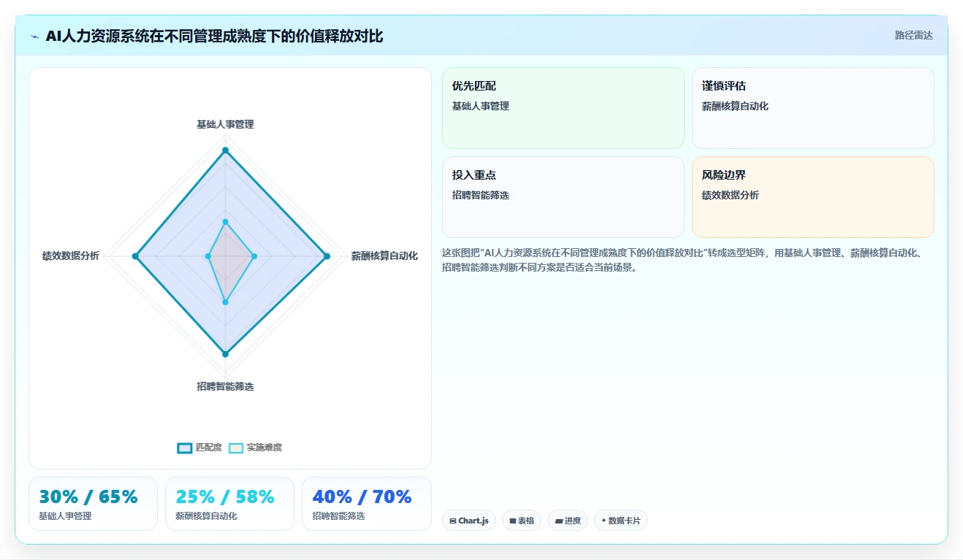The image size is (963, 560).
Task: Click the 薪酬核算自动化 radar axis label
Action: click(384, 256)
